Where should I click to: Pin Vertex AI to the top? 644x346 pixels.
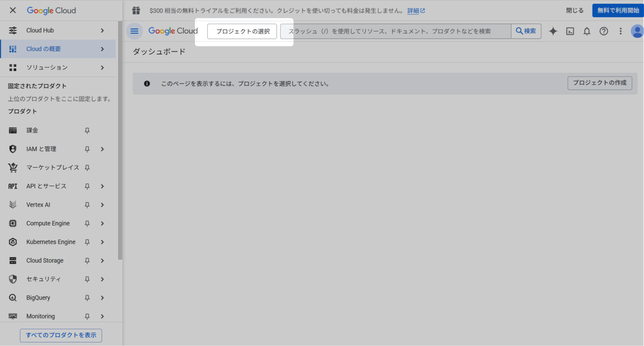click(x=87, y=205)
